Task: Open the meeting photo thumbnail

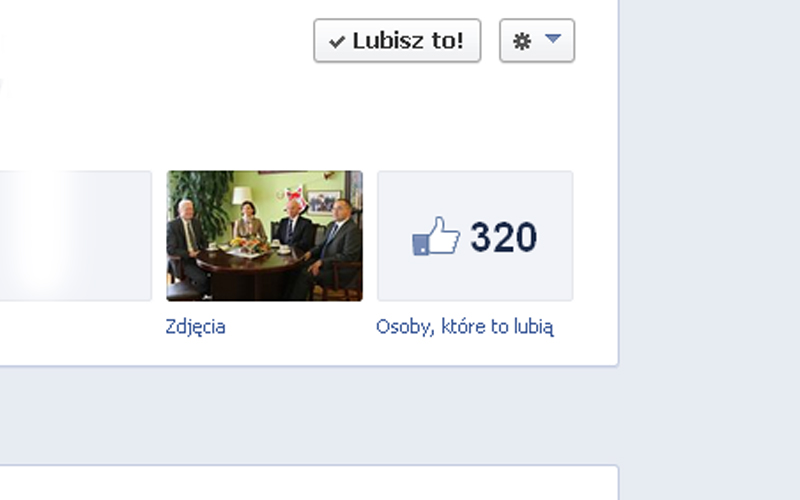Action: 264,236
